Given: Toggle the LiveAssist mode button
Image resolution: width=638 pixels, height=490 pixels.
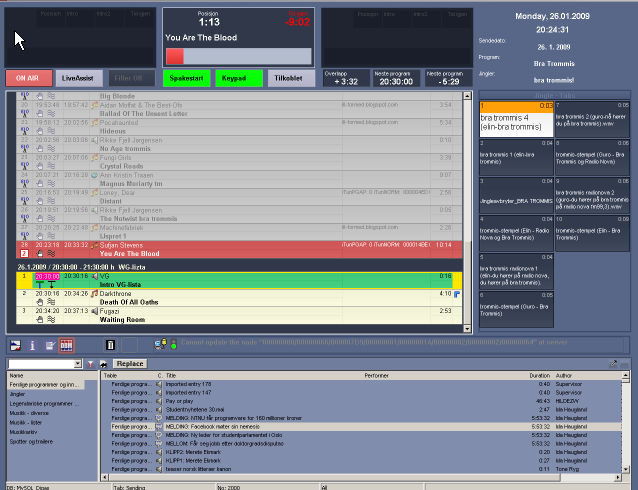Looking at the screenshot, I should 77,78.
